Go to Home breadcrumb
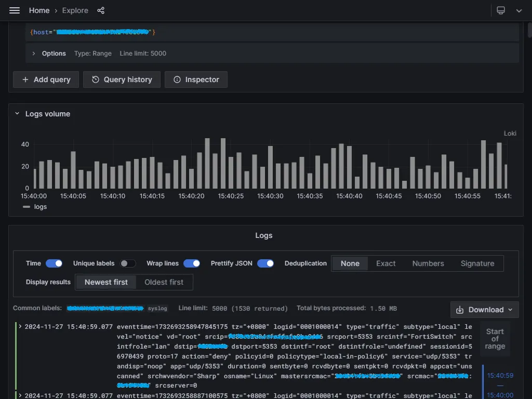 [39, 10]
